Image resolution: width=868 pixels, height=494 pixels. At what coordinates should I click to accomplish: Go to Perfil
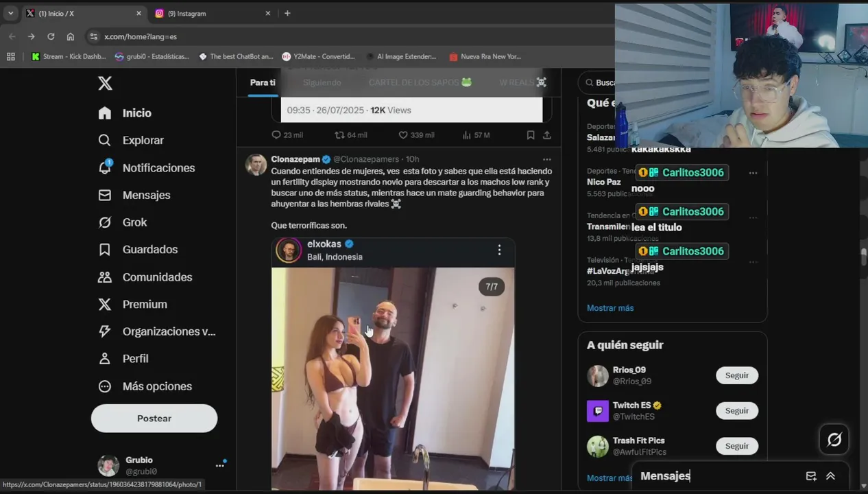[x=123, y=359]
